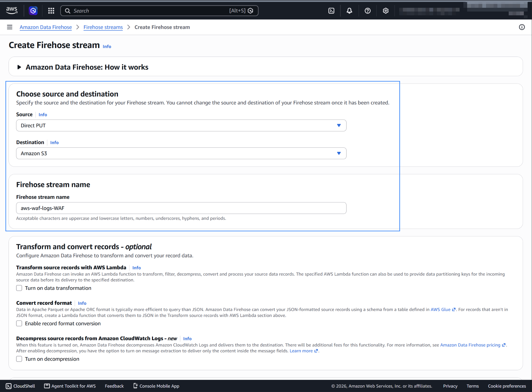Check Enable record format conversion
Viewport: 532px width, 392px height.
point(19,323)
